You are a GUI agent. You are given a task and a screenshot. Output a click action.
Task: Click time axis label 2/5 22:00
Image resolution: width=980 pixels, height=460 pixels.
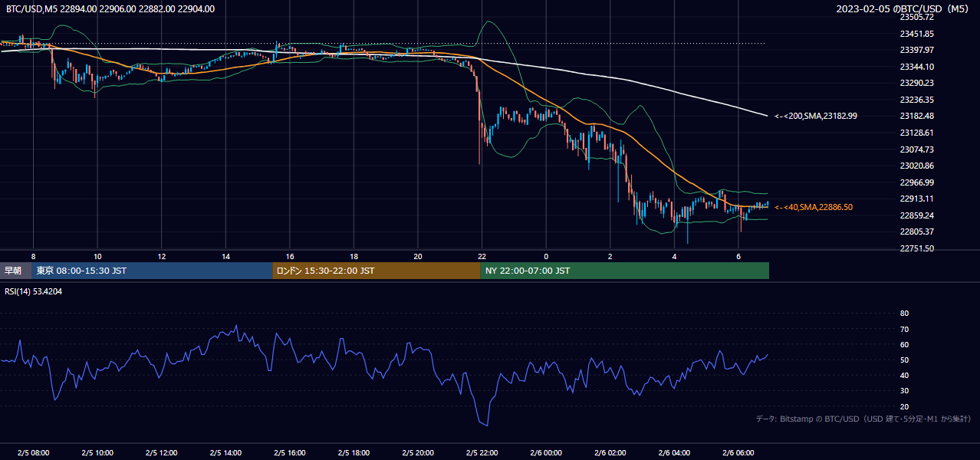tap(482, 453)
